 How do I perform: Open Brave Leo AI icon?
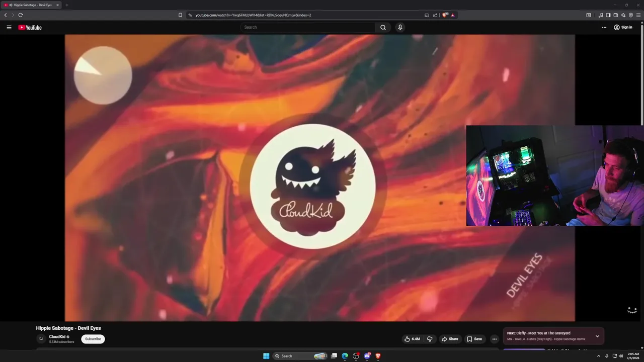point(623,15)
